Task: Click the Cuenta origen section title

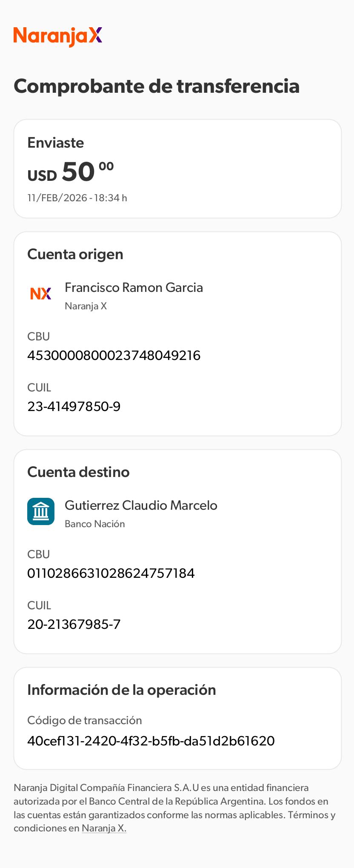Action: point(75,254)
